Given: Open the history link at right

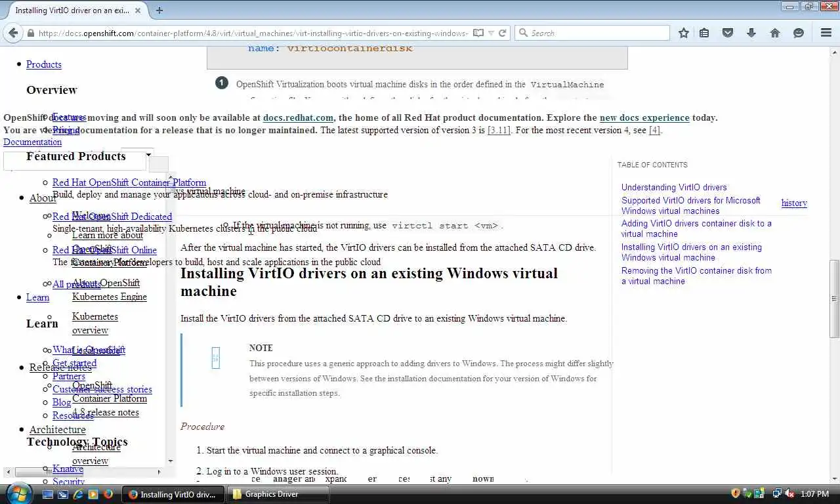Looking at the screenshot, I should 794,203.
